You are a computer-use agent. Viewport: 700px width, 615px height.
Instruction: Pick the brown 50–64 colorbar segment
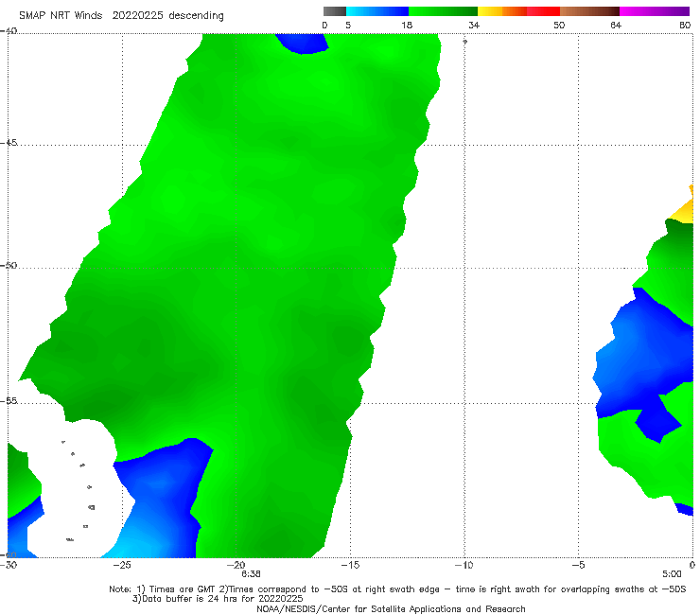589,11
